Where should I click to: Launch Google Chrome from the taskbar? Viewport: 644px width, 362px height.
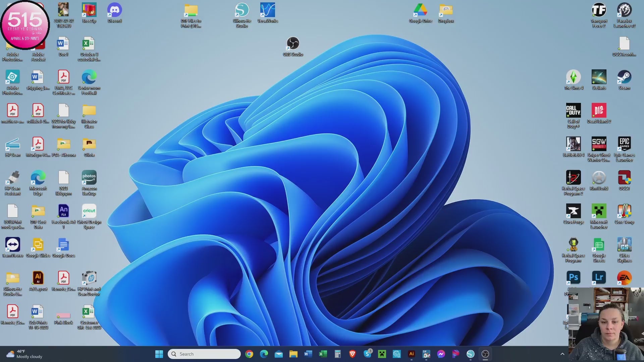[x=249, y=354]
